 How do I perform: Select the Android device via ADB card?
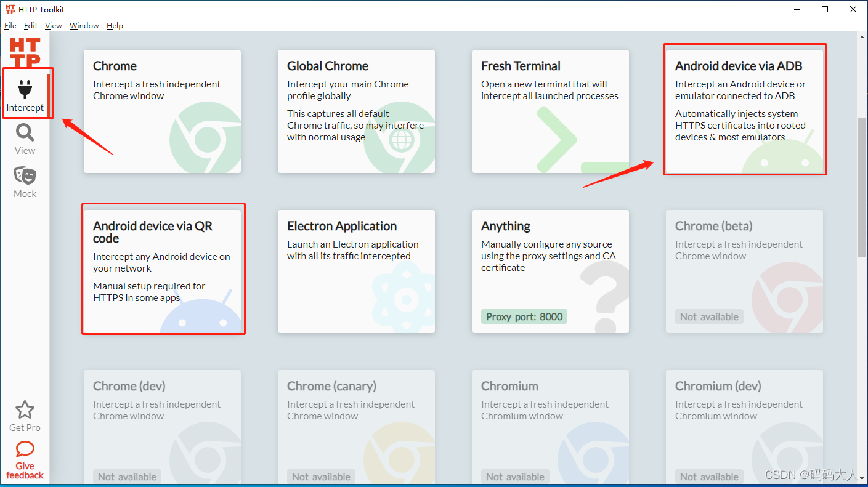pos(744,111)
